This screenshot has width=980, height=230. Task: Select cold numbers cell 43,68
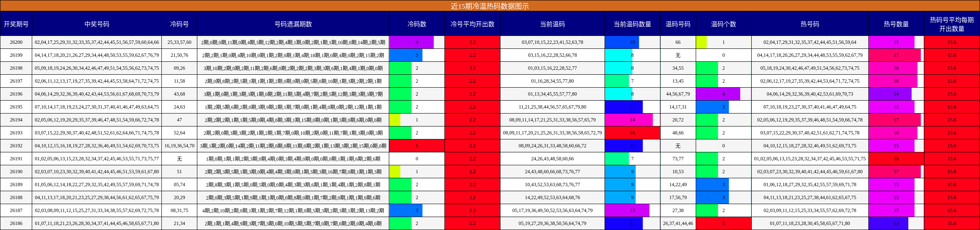179,94
